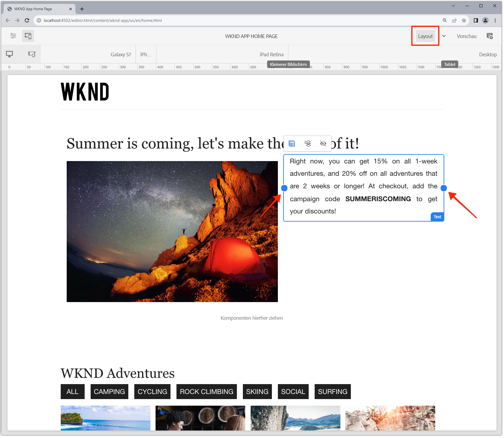Image resolution: width=504 pixels, height=438 pixels.
Task: Click the site information icon in address bar
Action: click(x=39, y=20)
